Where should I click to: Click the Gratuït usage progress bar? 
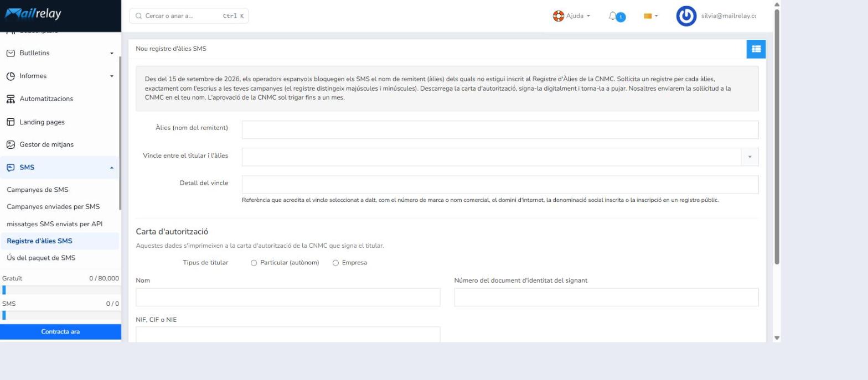[60, 290]
